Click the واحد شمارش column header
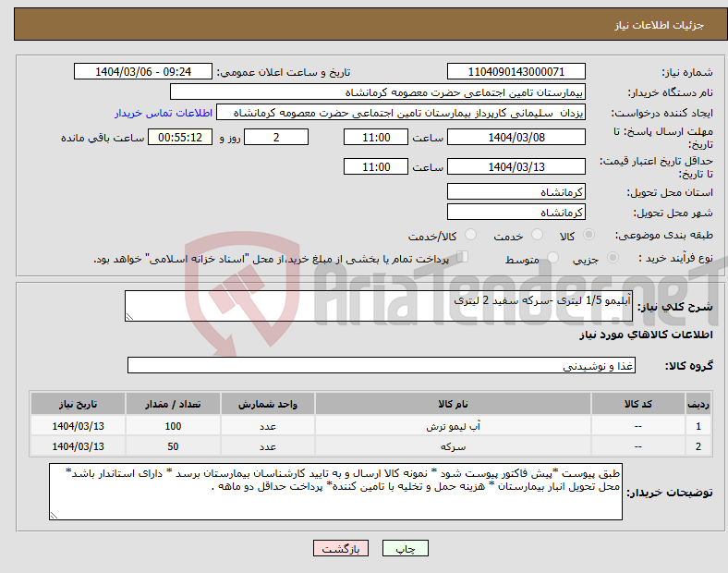The image size is (728, 573). click(x=267, y=404)
